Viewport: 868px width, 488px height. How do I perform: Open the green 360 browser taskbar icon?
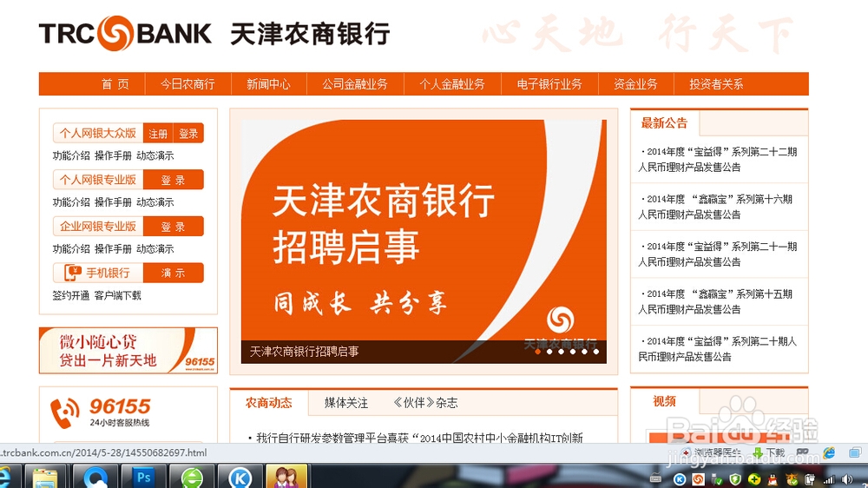(192, 478)
